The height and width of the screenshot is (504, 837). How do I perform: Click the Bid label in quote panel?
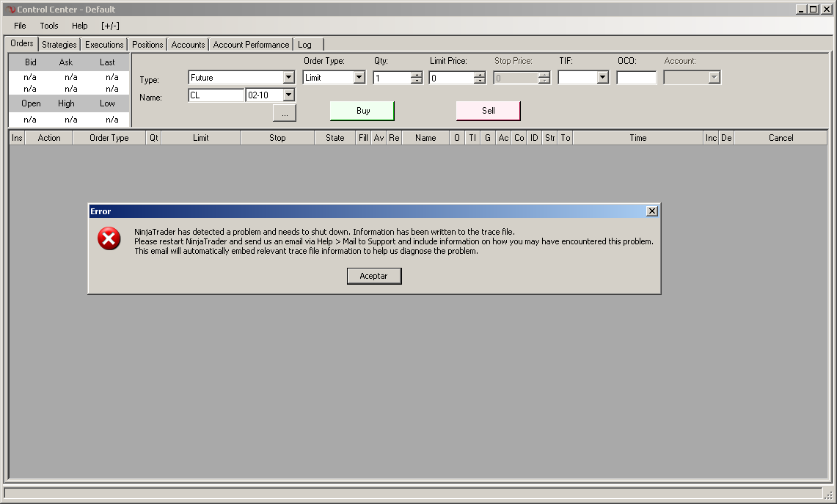pos(30,62)
